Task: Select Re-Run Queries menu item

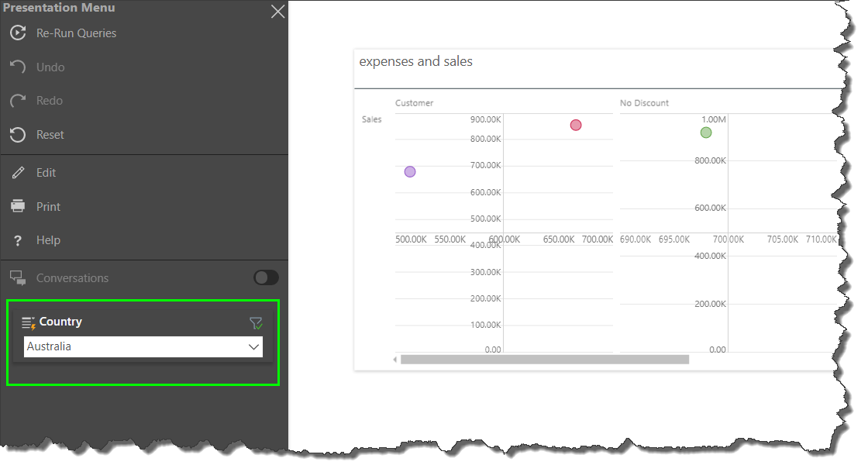Action: (76, 33)
